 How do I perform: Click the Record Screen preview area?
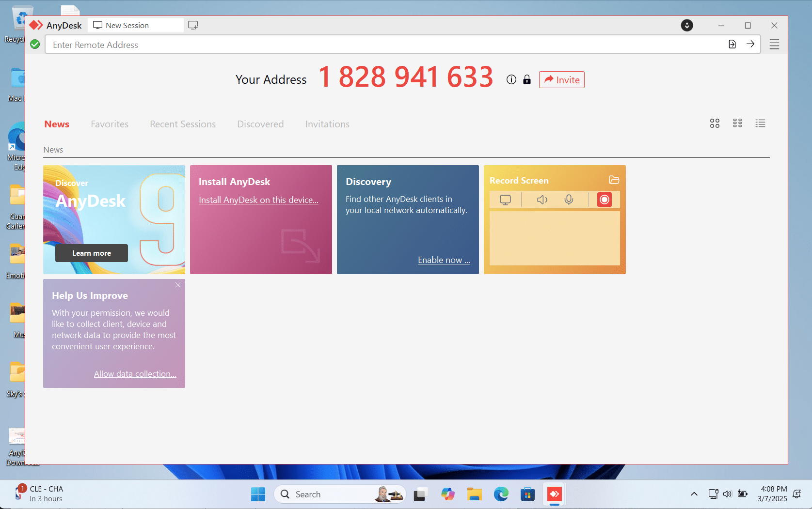(x=555, y=238)
